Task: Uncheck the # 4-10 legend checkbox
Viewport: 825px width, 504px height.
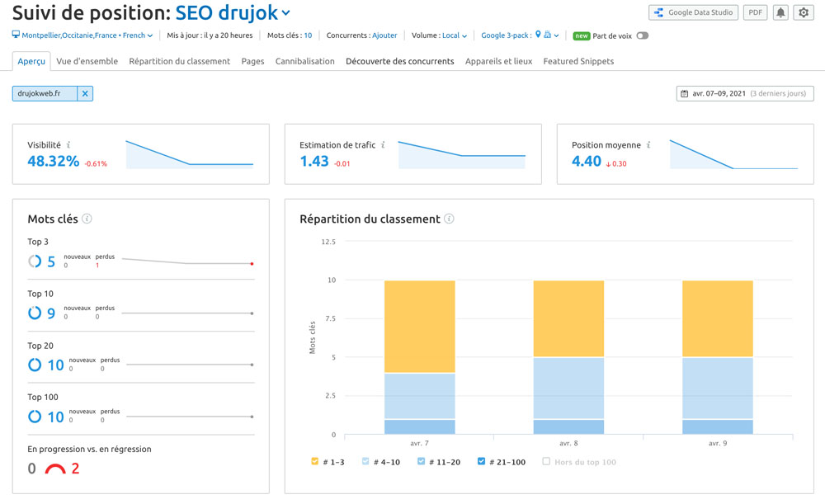Action: (365, 461)
